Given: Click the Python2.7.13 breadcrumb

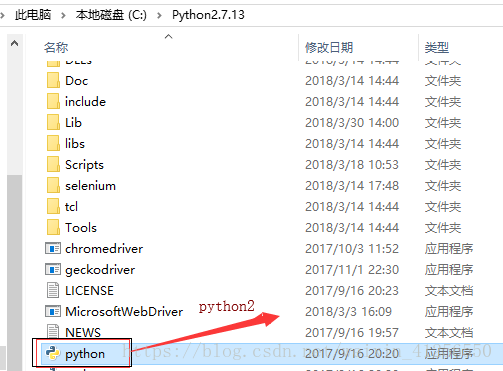Looking at the screenshot, I should click(x=208, y=15).
